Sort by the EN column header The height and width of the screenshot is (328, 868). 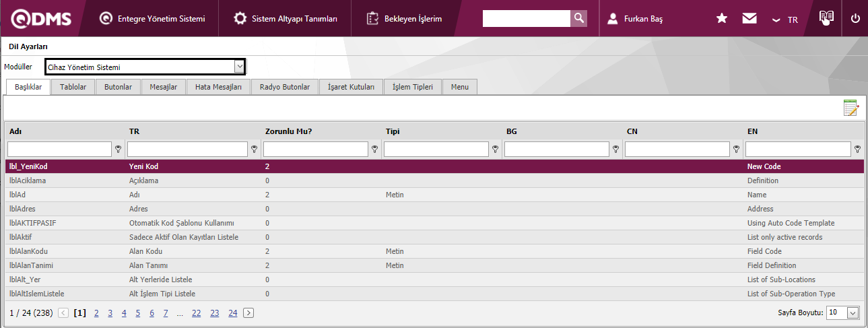pyautogui.click(x=753, y=131)
